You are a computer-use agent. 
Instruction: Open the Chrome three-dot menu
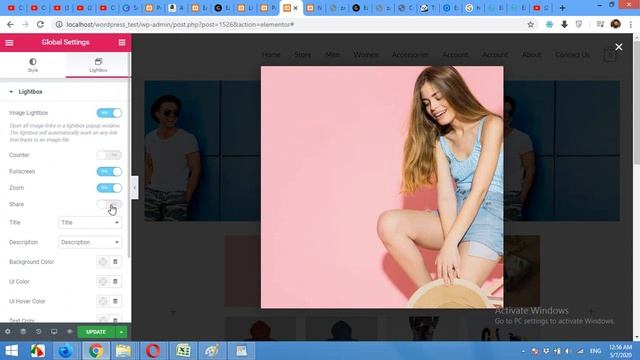tap(631, 24)
